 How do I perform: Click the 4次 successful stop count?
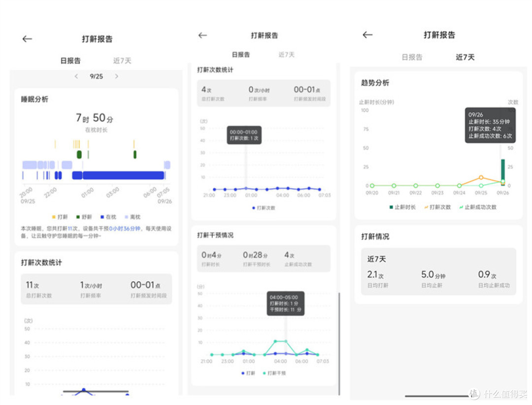tap(289, 255)
